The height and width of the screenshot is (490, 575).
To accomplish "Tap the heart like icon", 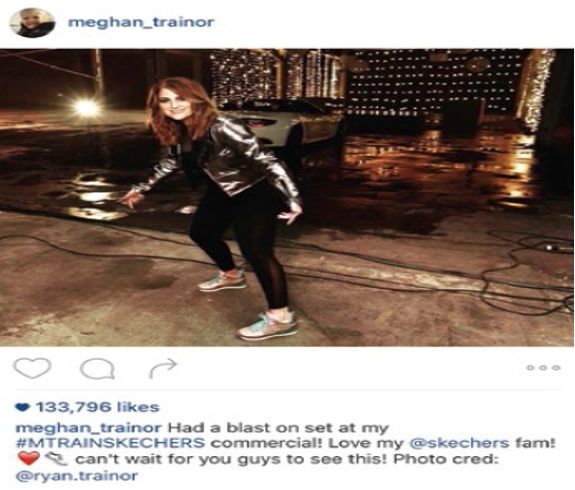I will [x=32, y=368].
